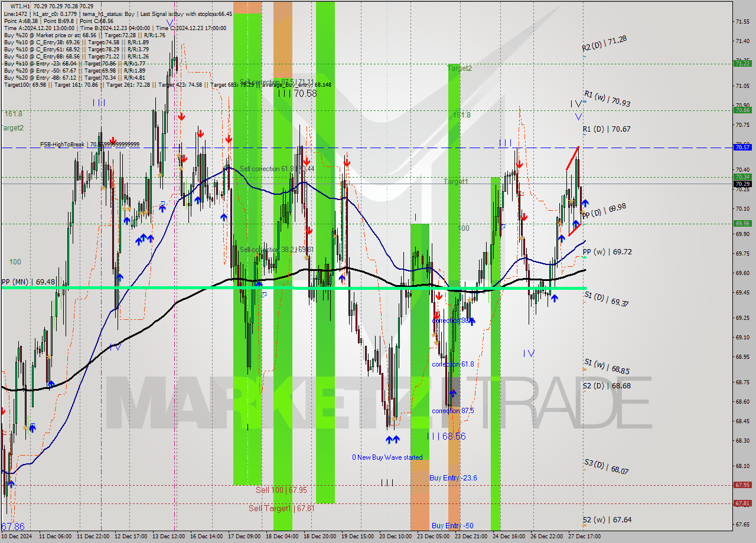Click the blue 'correction 61.8' label
The image size is (756, 543).
[x=452, y=364]
